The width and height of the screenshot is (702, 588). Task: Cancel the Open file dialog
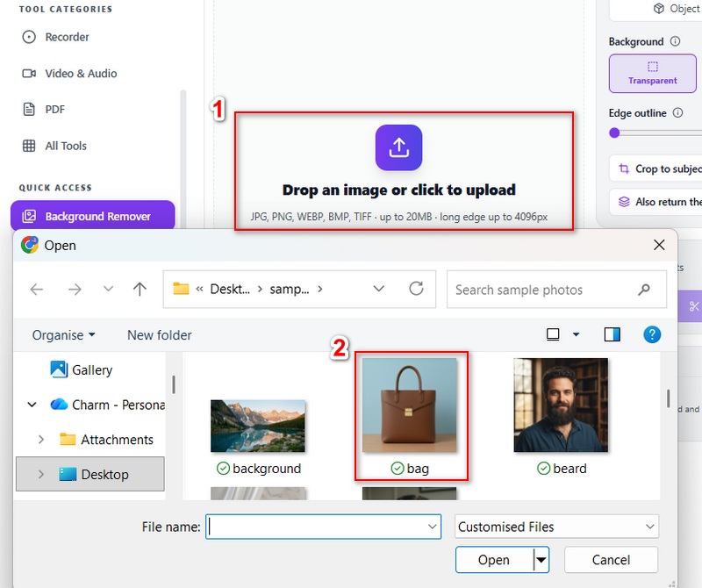611,560
